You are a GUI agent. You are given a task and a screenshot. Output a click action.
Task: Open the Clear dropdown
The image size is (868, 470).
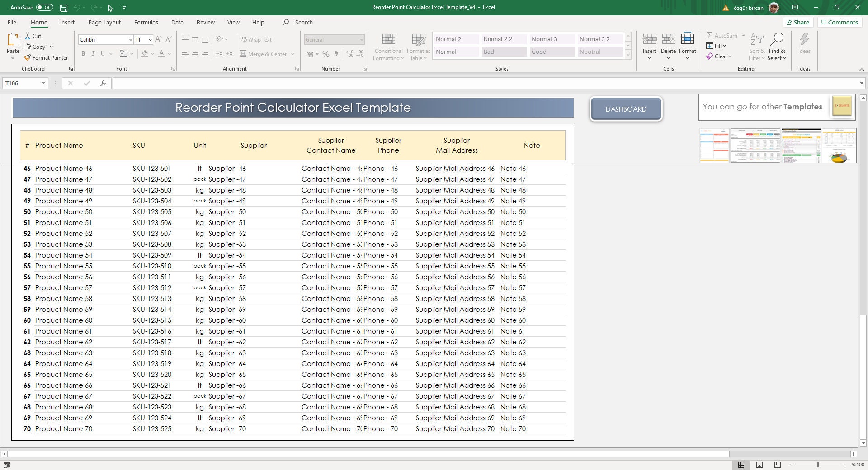(719, 56)
